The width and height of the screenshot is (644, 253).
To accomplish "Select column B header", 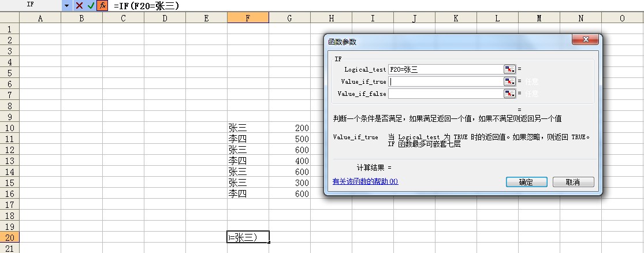I will [82, 18].
